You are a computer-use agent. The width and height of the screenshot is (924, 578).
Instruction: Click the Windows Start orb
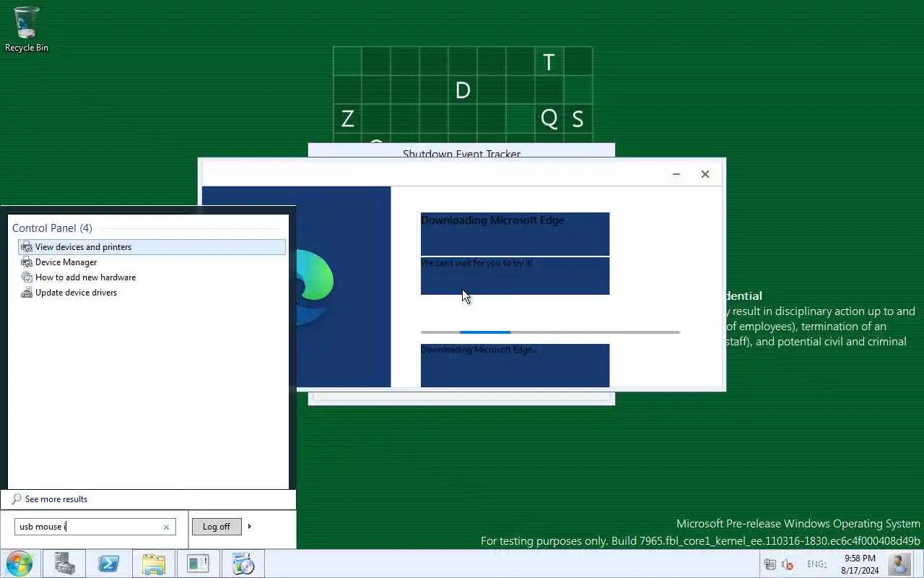19,564
